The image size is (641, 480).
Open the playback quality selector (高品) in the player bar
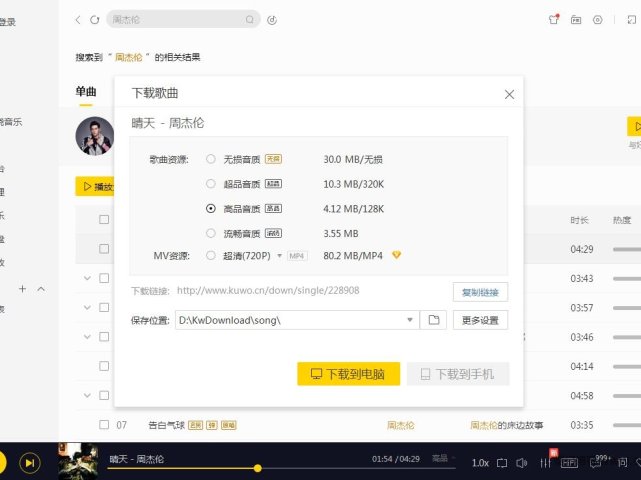coord(444,458)
